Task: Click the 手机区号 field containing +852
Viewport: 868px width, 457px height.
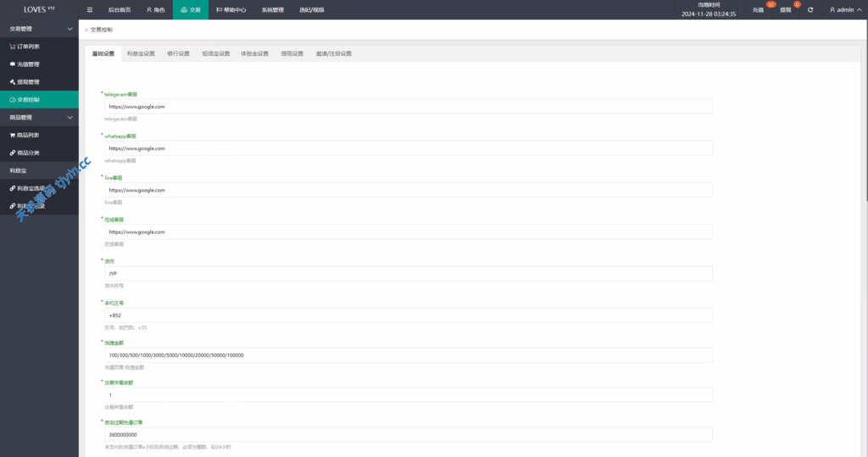Action: pos(409,315)
